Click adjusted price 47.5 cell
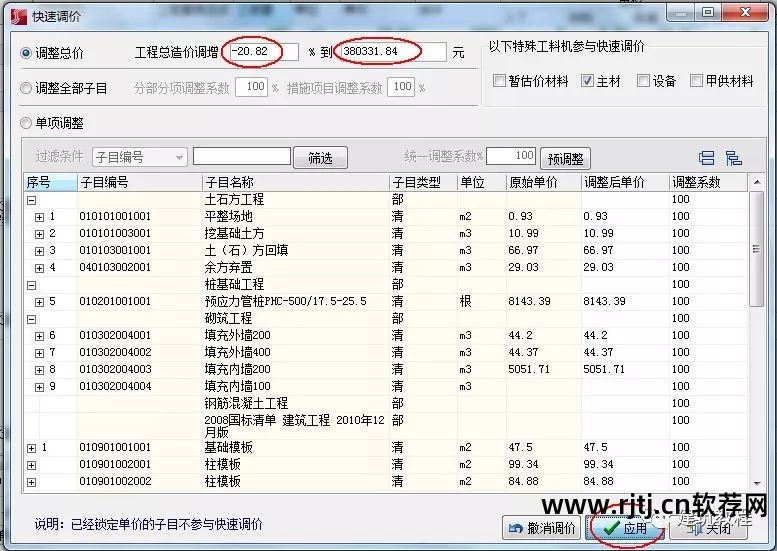777x551 pixels. tap(625, 447)
